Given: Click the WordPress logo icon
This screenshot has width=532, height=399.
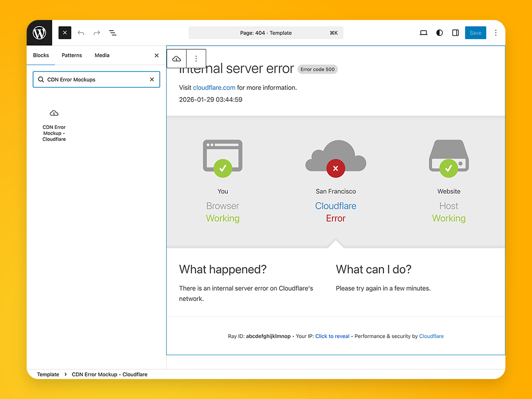Looking at the screenshot, I should (39, 33).
